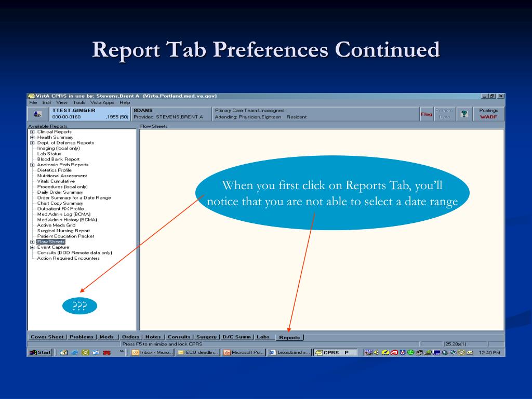
Task: Click the VistA CPRS title bar icon
Action: pyautogui.click(x=31, y=96)
